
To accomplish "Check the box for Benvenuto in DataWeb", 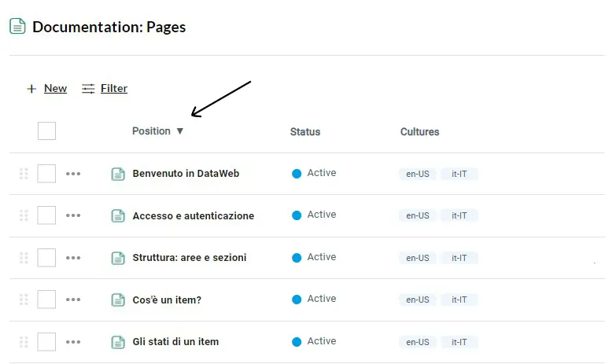I will [46, 174].
